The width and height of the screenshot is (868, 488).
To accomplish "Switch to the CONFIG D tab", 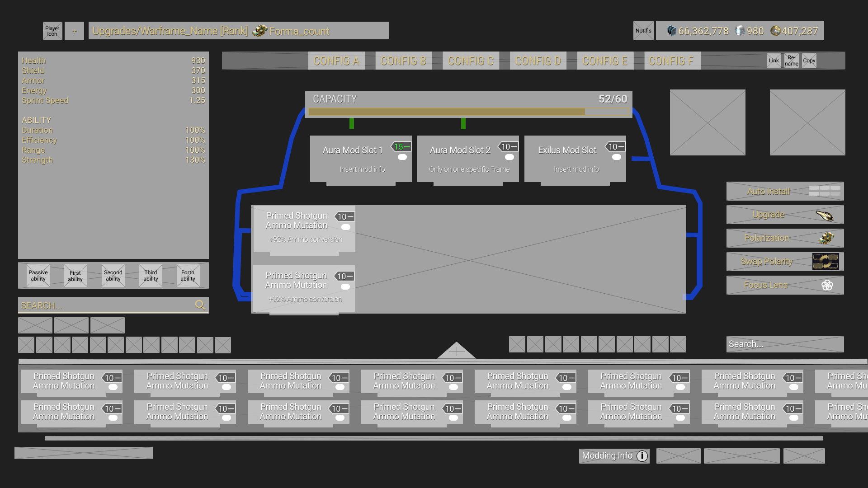I will tap(538, 61).
